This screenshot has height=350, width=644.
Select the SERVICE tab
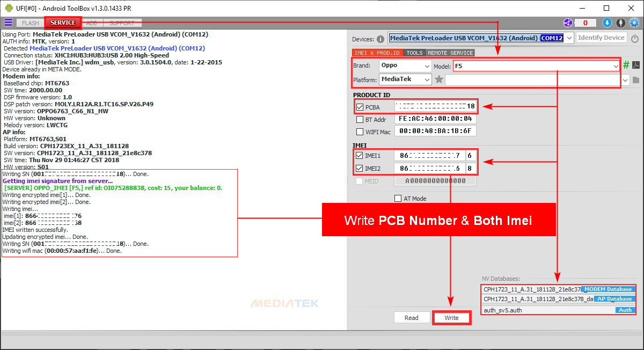[63, 23]
